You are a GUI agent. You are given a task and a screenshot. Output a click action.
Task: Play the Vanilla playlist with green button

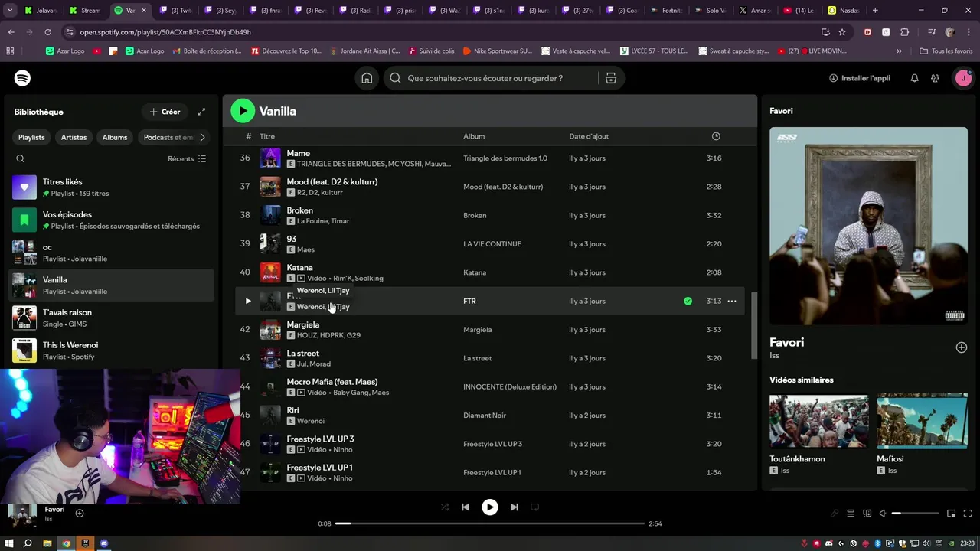[243, 111]
